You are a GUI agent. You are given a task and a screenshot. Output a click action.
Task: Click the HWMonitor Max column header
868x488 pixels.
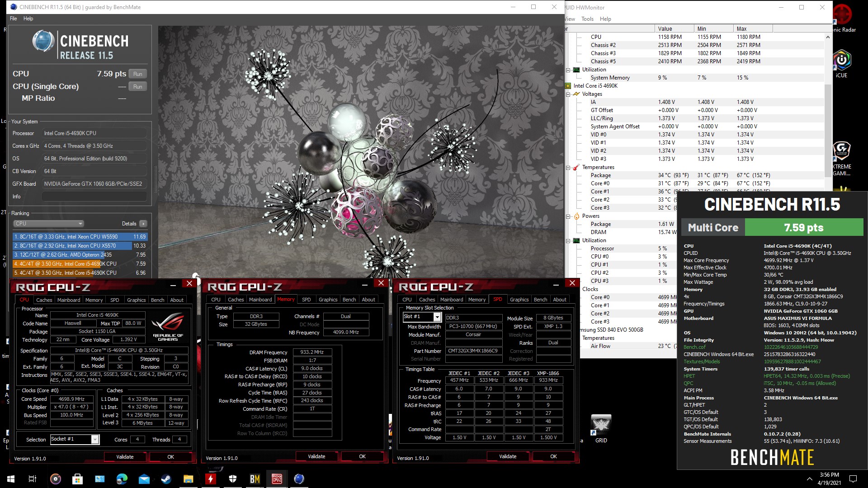[x=753, y=28]
